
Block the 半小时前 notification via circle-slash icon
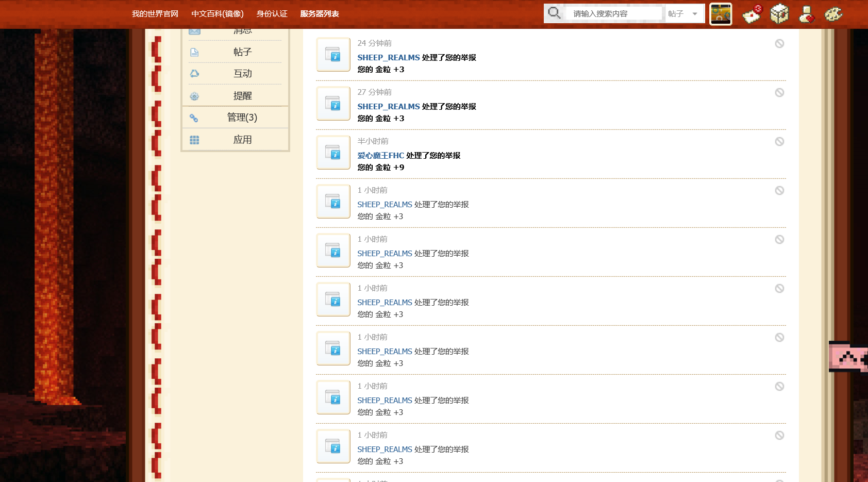tap(779, 142)
